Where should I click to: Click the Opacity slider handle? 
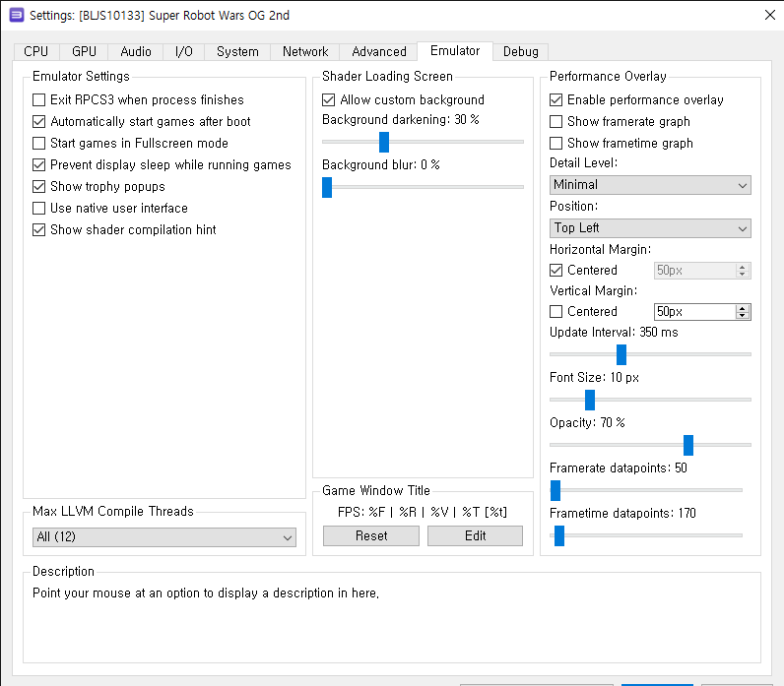(x=688, y=445)
